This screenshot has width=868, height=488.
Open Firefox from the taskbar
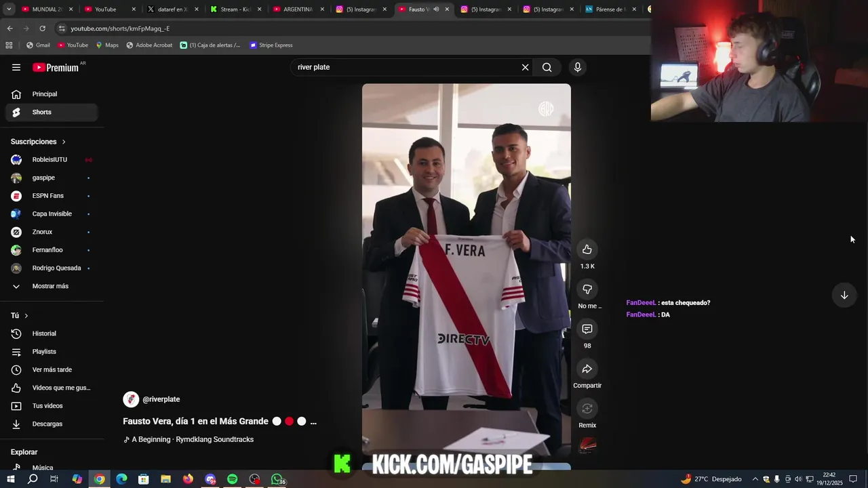pos(188,479)
